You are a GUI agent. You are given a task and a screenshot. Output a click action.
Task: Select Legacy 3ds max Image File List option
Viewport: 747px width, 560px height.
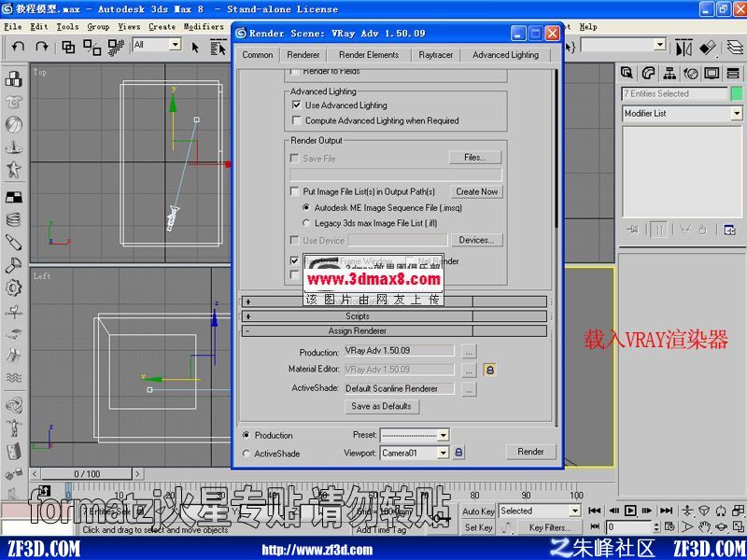pyautogui.click(x=306, y=223)
